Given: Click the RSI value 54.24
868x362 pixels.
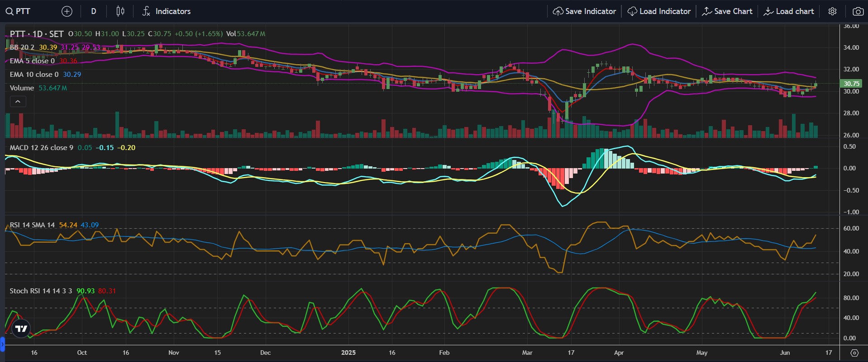Looking at the screenshot, I should pos(68,225).
